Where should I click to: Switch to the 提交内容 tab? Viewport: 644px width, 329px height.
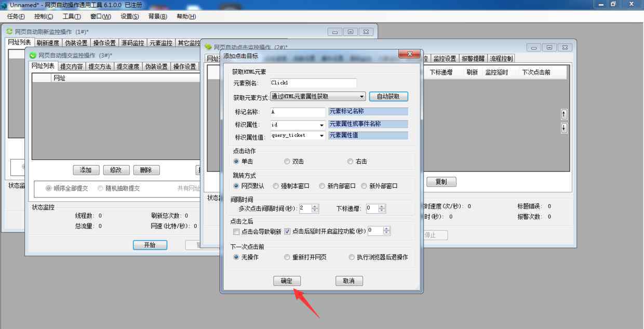pos(71,67)
